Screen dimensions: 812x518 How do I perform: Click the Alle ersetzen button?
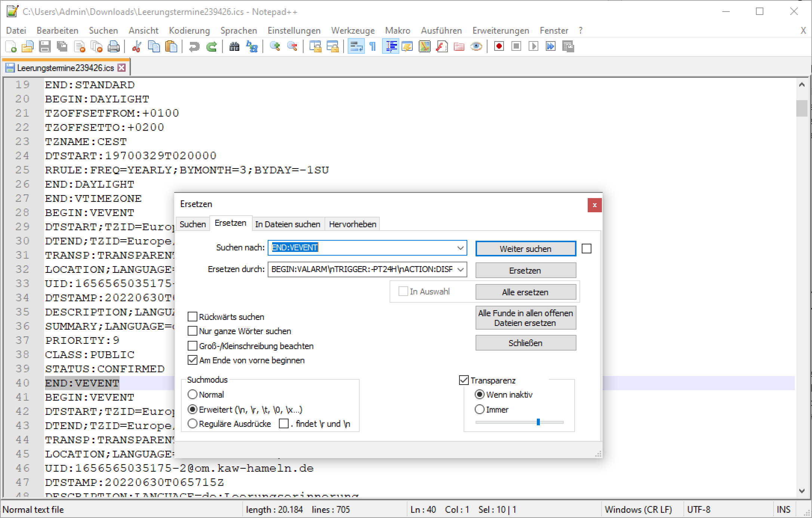coord(525,292)
